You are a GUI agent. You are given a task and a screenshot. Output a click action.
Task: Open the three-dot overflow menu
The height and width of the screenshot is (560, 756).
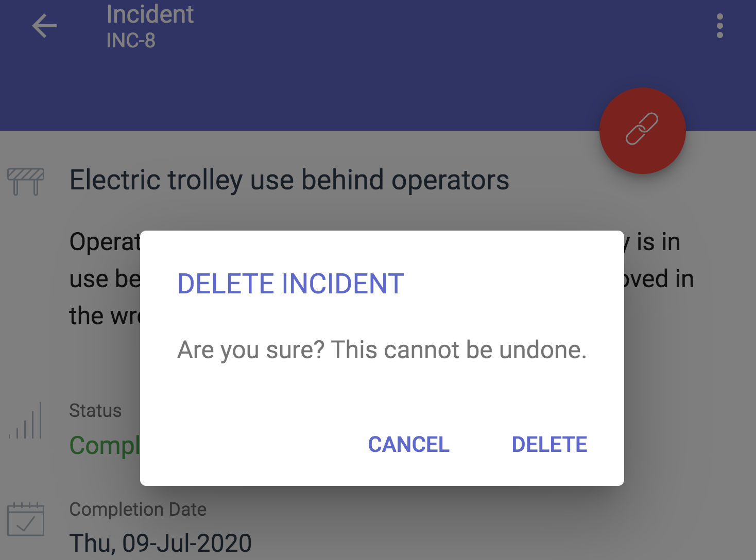tap(719, 26)
